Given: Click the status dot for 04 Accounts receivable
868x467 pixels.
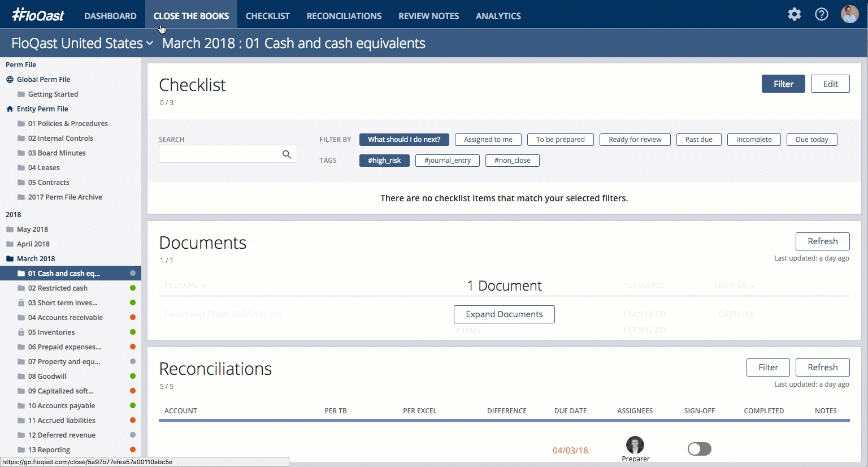Looking at the screenshot, I should [133, 318].
